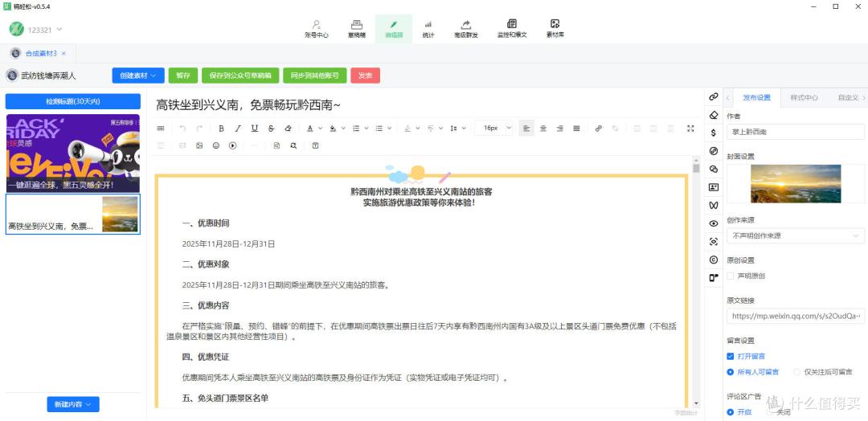Screen dimensions: 868x421
Task: Click 保存到公众号草稿箱 button
Action: click(x=240, y=76)
